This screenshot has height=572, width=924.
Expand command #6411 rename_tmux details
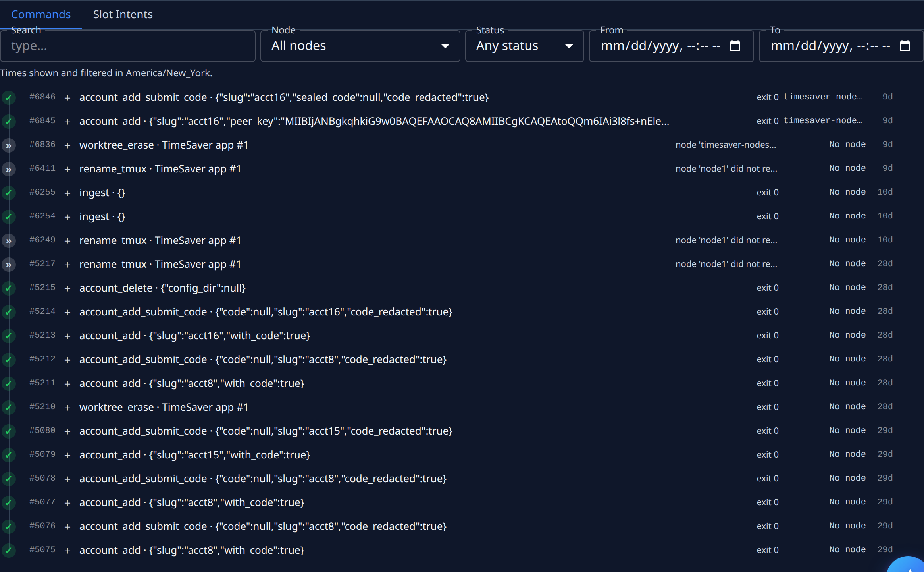pos(67,169)
